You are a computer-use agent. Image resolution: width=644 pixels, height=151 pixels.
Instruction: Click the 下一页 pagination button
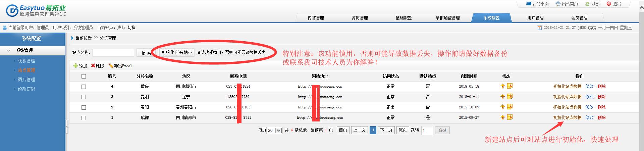click(386, 130)
